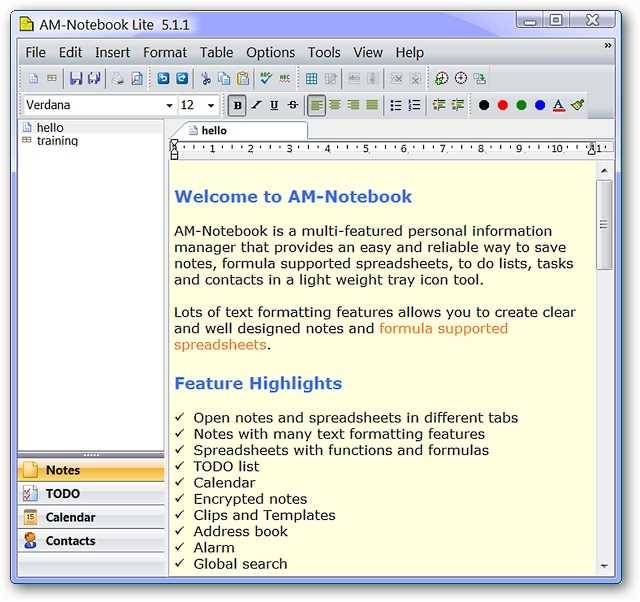This screenshot has width=640, height=602.
Task: Click the vertical scrollbar thumb of the note
Action: pyautogui.click(x=604, y=224)
